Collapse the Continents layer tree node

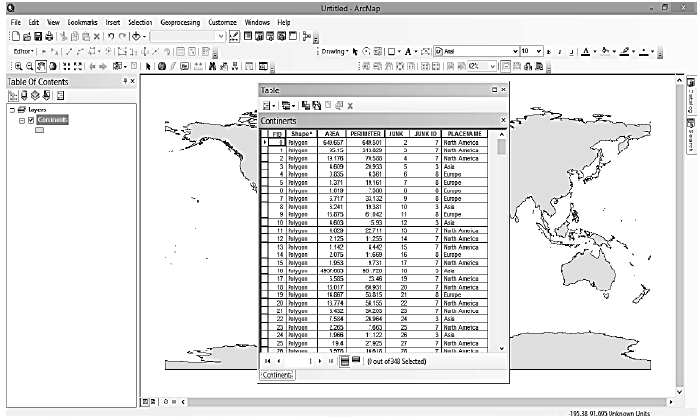pos(20,120)
